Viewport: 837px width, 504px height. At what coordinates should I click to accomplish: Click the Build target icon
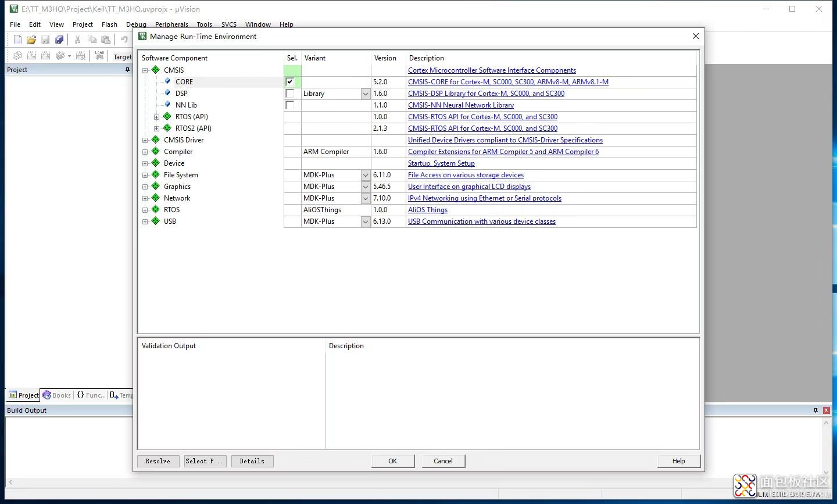31,56
